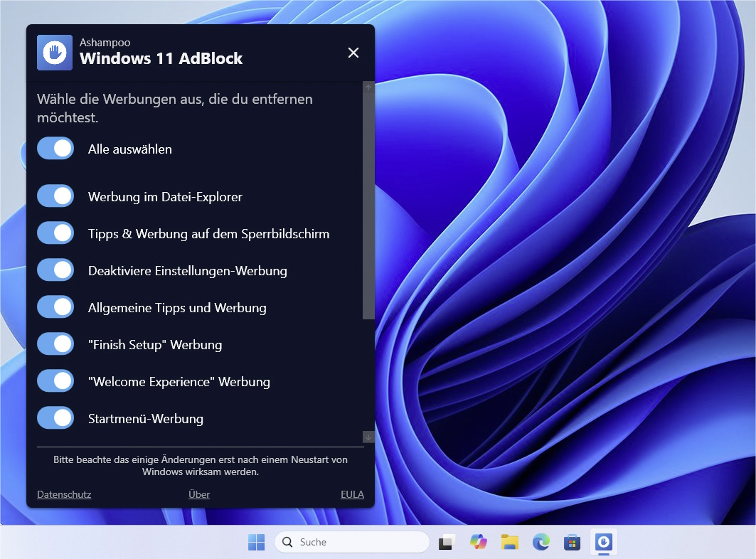Click the "Welcome Experience" Werbung label text

[x=179, y=381]
